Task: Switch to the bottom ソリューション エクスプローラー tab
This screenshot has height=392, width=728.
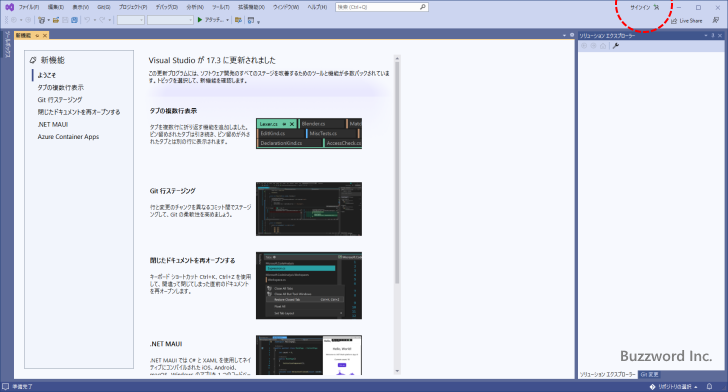Action: click(x=607, y=374)
